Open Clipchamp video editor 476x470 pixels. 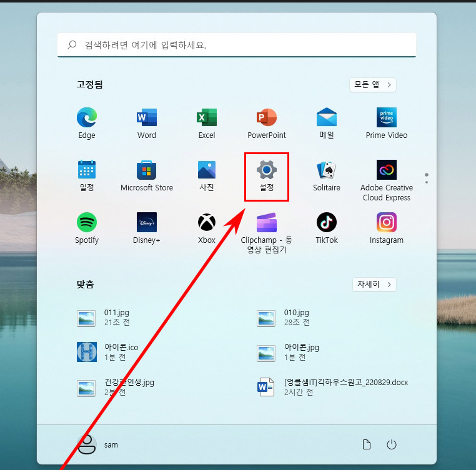[x=267, y=233]
